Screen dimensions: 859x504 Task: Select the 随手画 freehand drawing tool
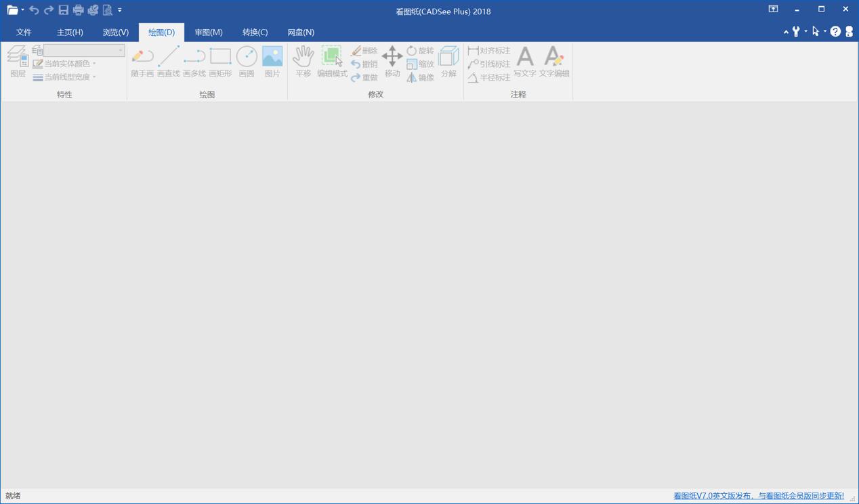[142, 62]
